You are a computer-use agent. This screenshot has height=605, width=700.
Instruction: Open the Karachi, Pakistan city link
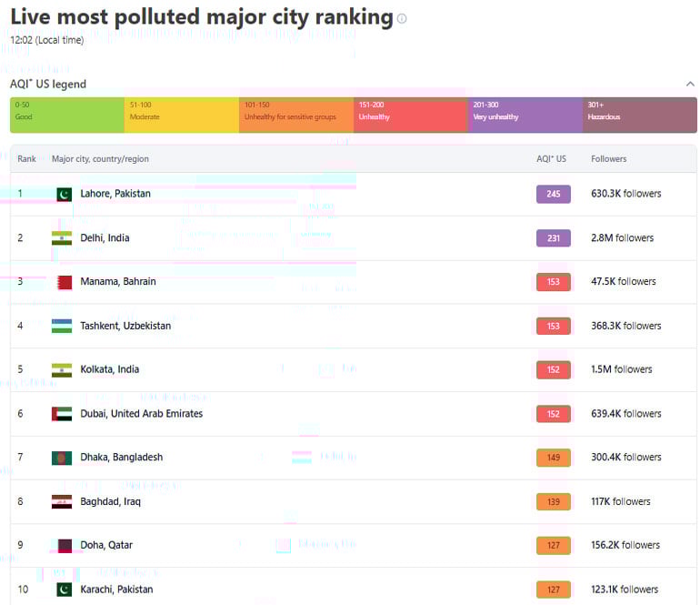pyautogui.click(x=115, y=590)
